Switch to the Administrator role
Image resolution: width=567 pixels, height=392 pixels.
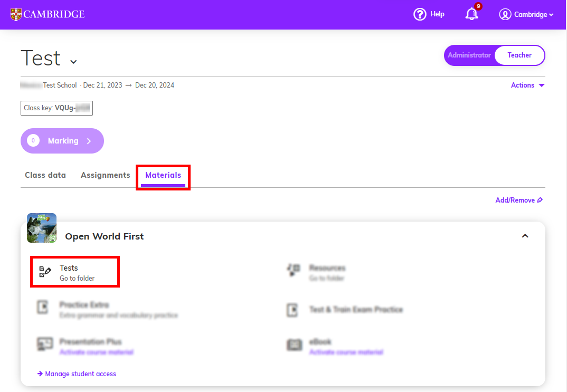(x=469, y=55)
